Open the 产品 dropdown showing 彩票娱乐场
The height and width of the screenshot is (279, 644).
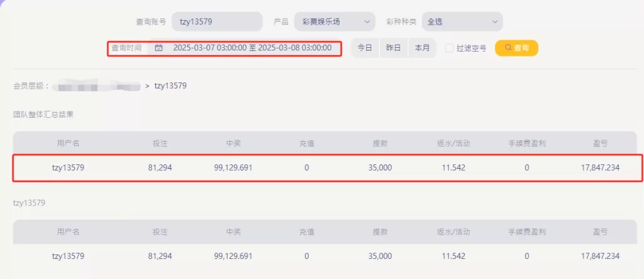point(335,21)
